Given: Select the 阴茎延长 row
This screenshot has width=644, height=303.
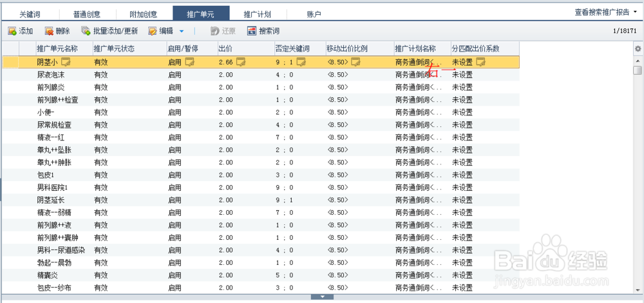Looking at the screenshot, I should (261, 200).
